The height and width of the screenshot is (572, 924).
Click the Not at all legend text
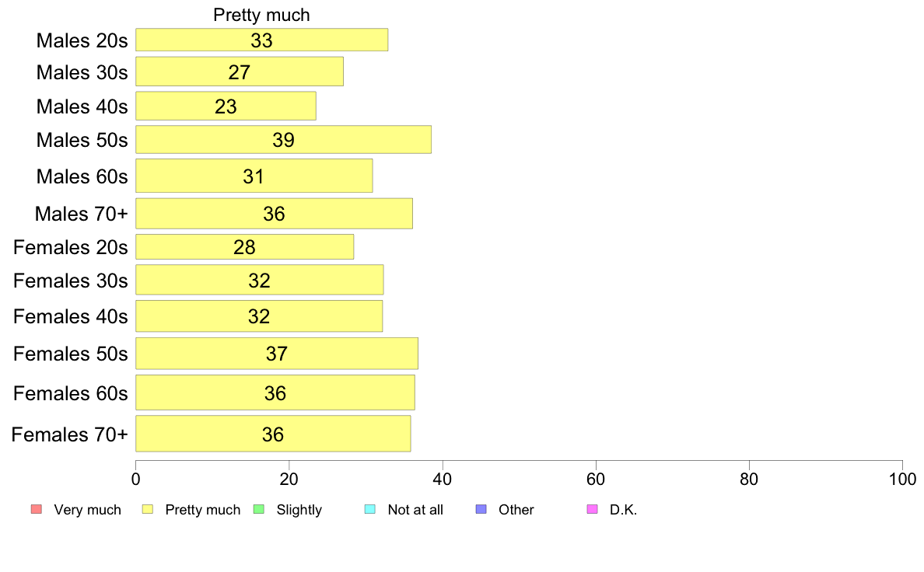coord(415,510)
